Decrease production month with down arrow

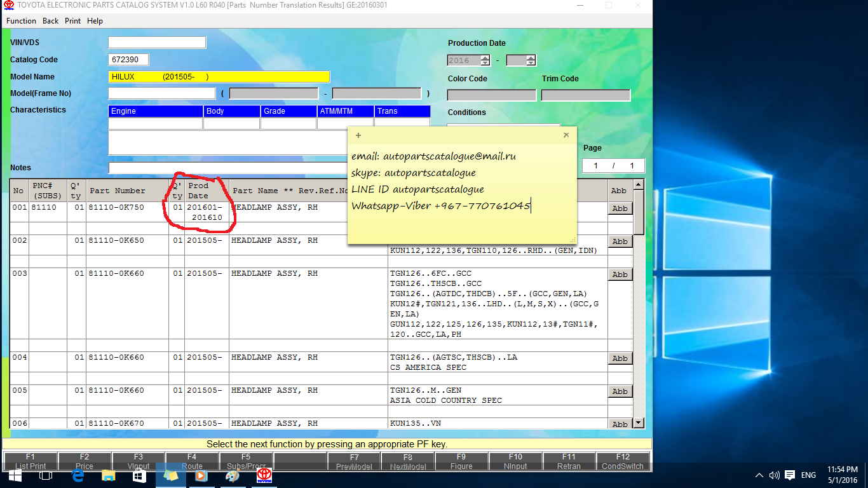click(531, 63)
